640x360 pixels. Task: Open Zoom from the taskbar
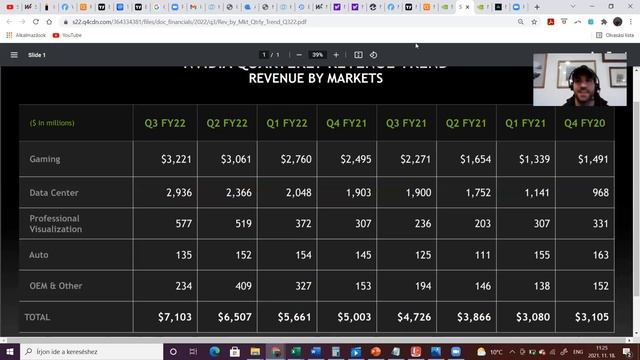click(x=456, y=351)
